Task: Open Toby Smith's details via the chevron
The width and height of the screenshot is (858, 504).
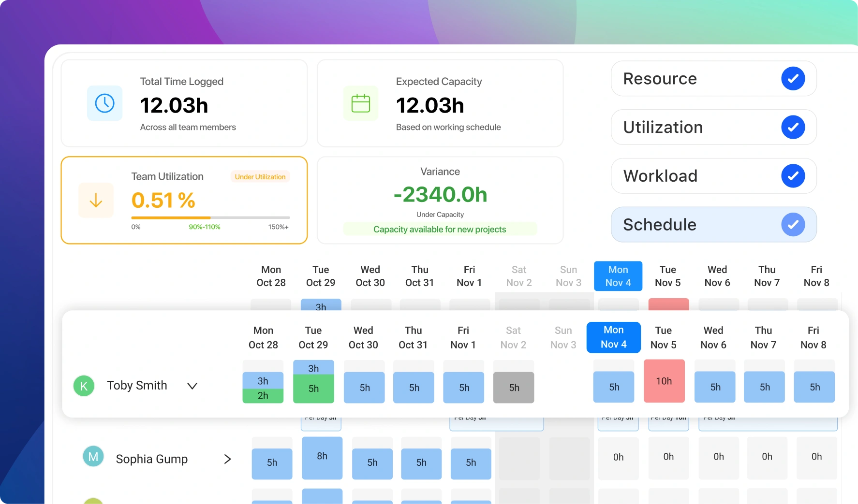Action: coord(192,386)
